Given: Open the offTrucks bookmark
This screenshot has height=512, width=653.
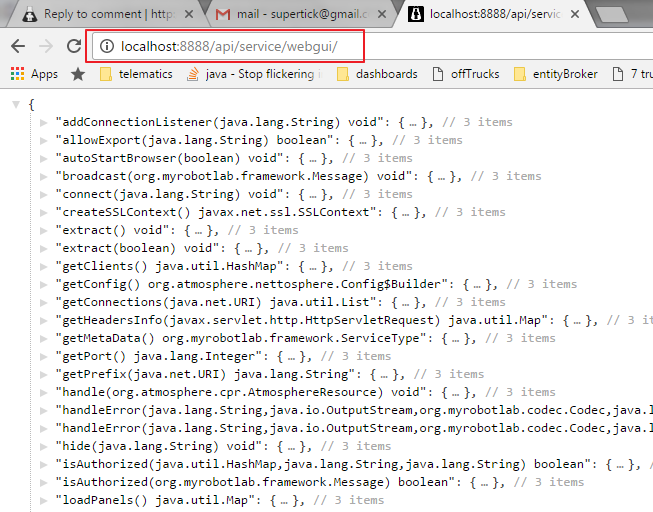Looking at the screenshot, I should pyautogui.click(x=466, y=74).
